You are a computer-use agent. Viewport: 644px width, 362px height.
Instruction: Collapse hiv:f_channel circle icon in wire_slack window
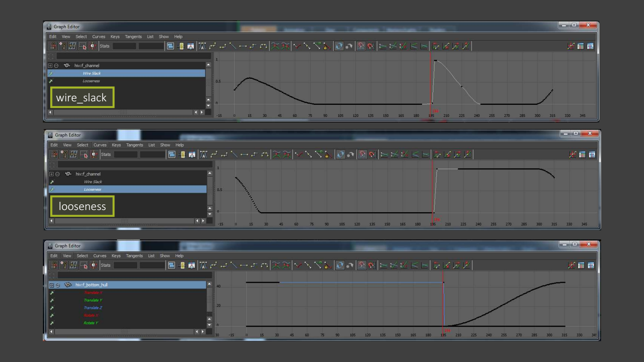pos(56,66)
